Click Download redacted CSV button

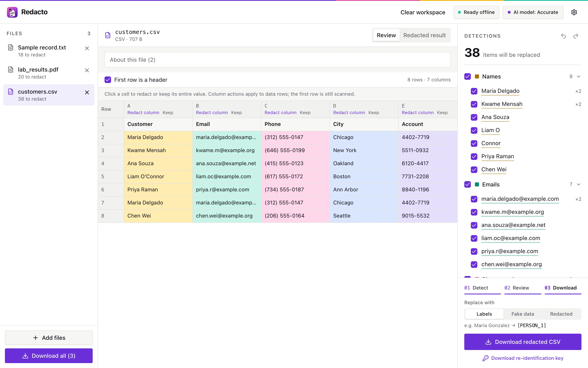coord(523,342)
